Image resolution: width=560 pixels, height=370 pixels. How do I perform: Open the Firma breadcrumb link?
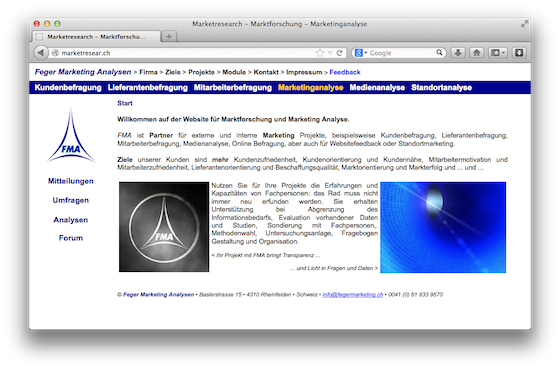tap(148, 72)
